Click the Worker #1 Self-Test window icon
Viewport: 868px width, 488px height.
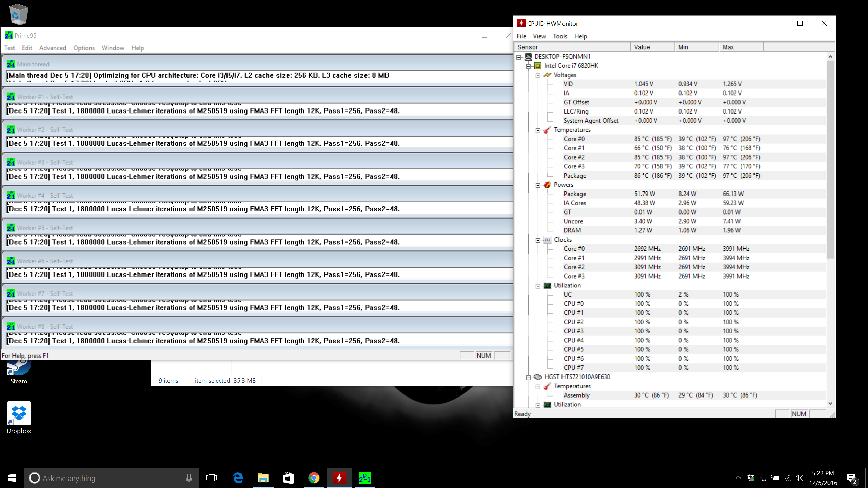coord(11,97)
